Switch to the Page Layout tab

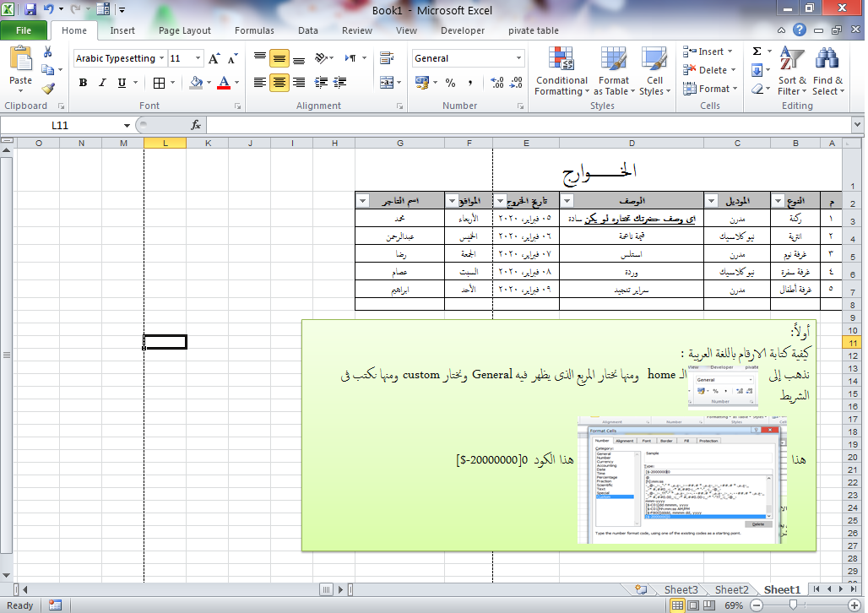tap(184, 30)
